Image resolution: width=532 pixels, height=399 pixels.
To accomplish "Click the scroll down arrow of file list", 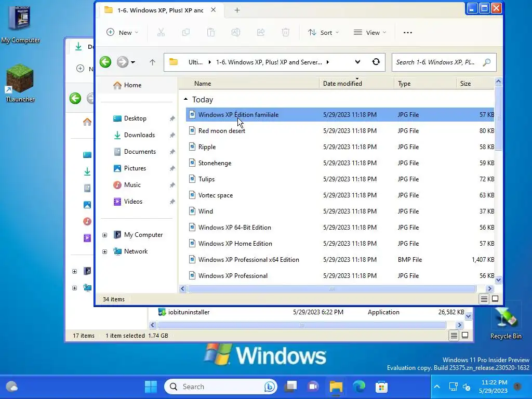I will 498,280.
